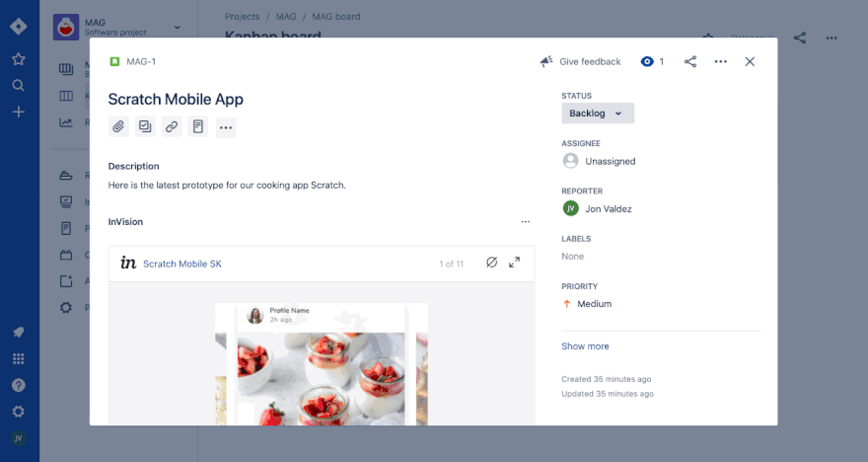This screenshot has height=462, width=868.
Task: Expand the InVision prototype to fullscreen
Action: coord(514,262)
